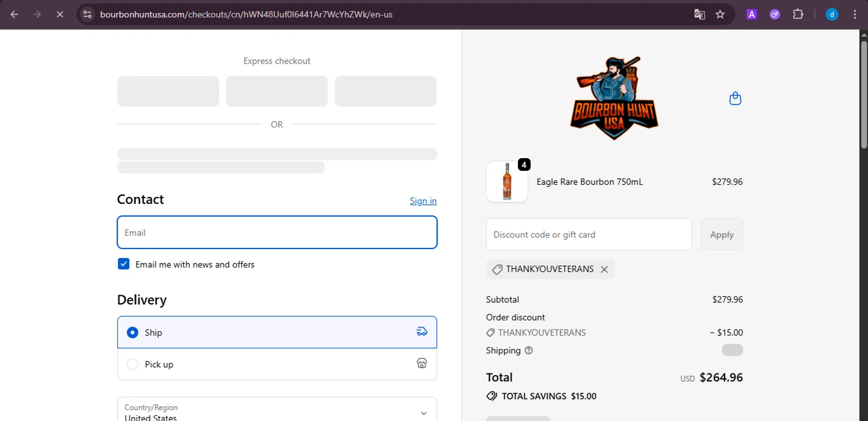Click the Shipping help question icon
Viewport: 868px width, 421px height.
point(528,350)
